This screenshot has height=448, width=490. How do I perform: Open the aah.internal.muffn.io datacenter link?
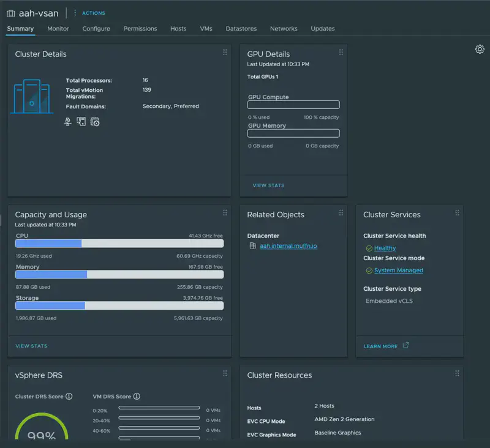click(x=288, y=246)
